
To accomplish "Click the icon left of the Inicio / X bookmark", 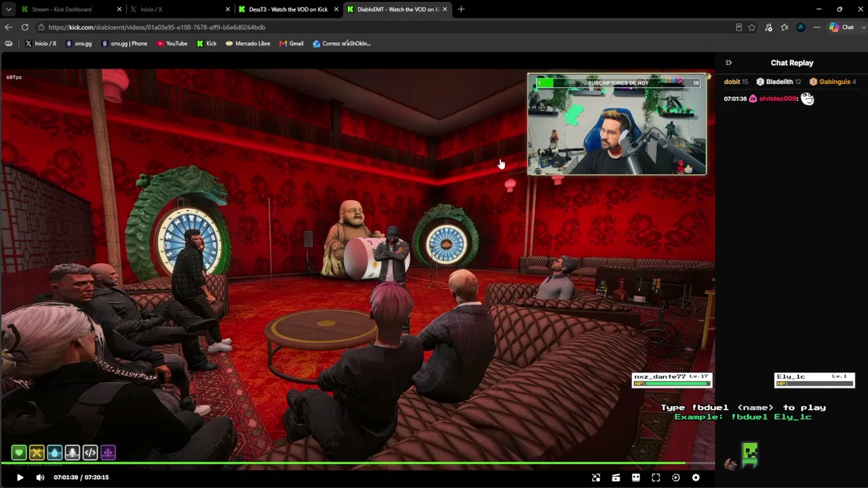I will (x=8, y=43).
